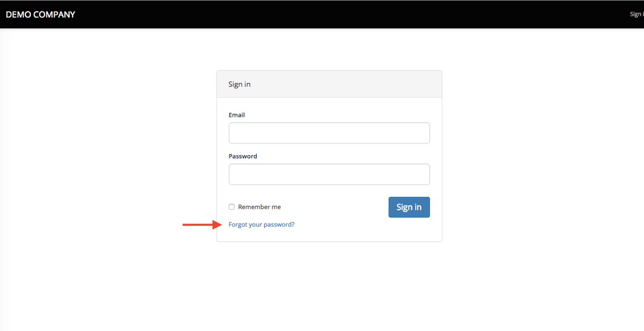The height and width of the screenshot is (331, 644).
Task: Check Remember me to stay signed in
Action: click(231, 206)
